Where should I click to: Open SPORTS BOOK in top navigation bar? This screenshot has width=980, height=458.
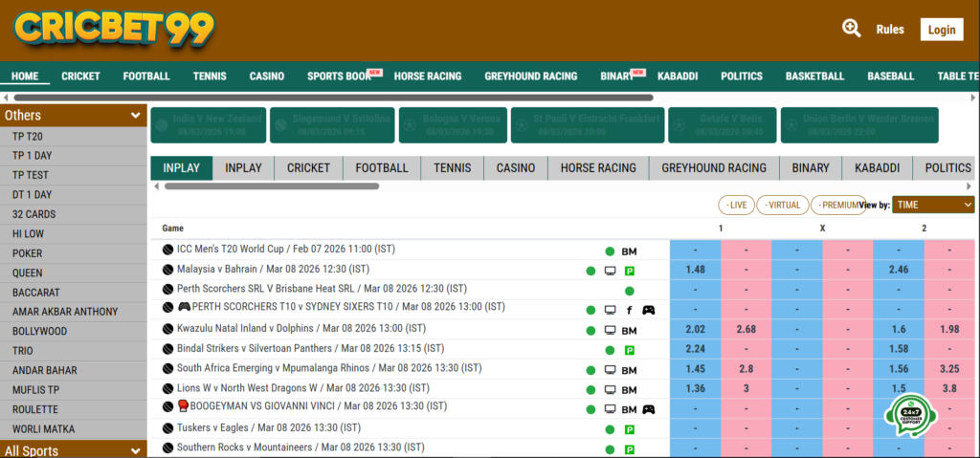[340, 76]
